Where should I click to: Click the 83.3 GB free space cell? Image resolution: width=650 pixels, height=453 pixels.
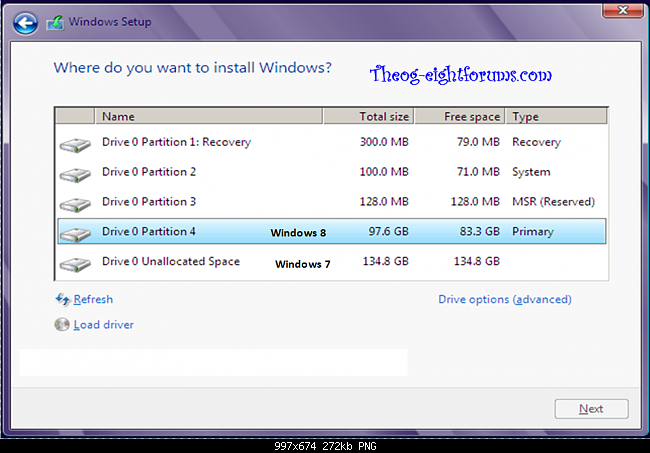[480, 231]
